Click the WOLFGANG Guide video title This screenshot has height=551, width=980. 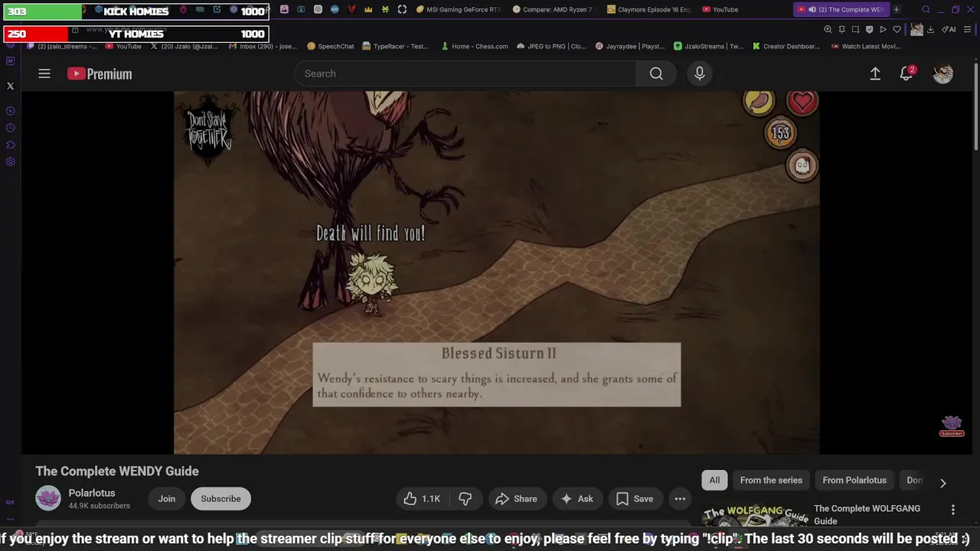(x=867, y=514)
